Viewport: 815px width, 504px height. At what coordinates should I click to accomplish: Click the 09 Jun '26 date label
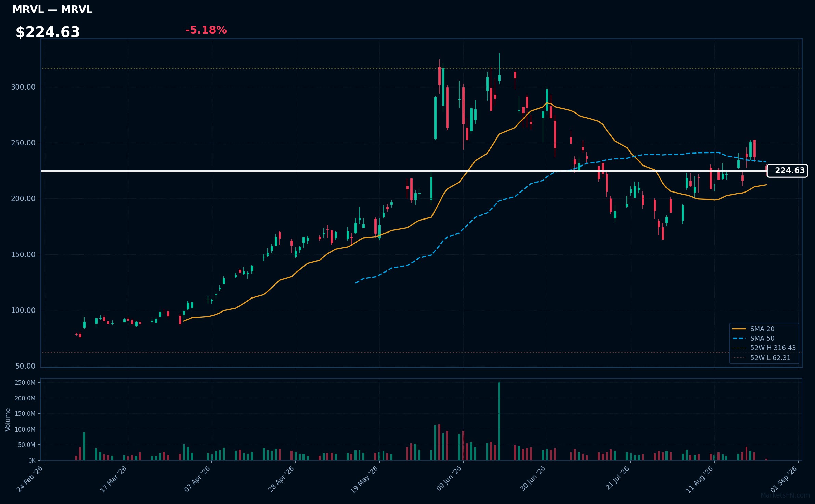(x=449, y=479)
